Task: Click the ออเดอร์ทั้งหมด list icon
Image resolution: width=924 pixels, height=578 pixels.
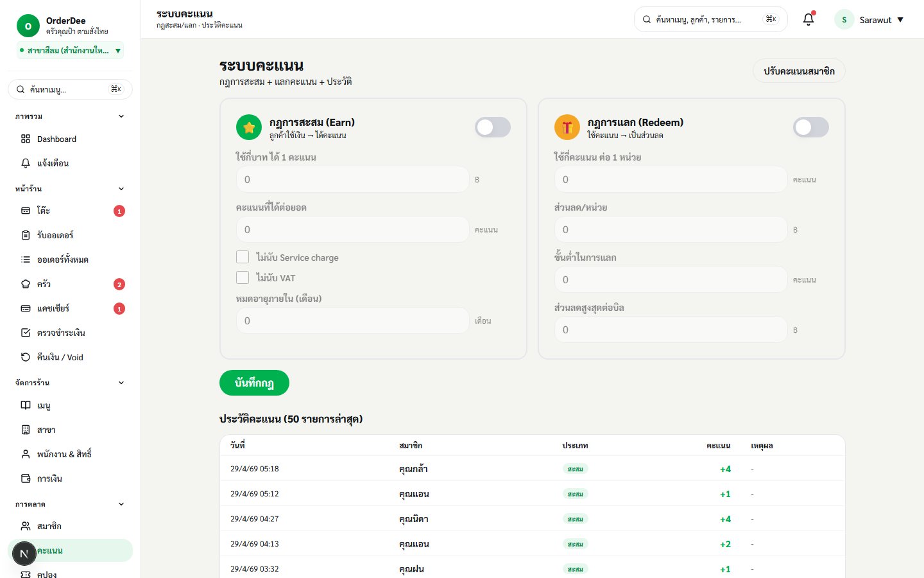Action: tap(26, 259)
